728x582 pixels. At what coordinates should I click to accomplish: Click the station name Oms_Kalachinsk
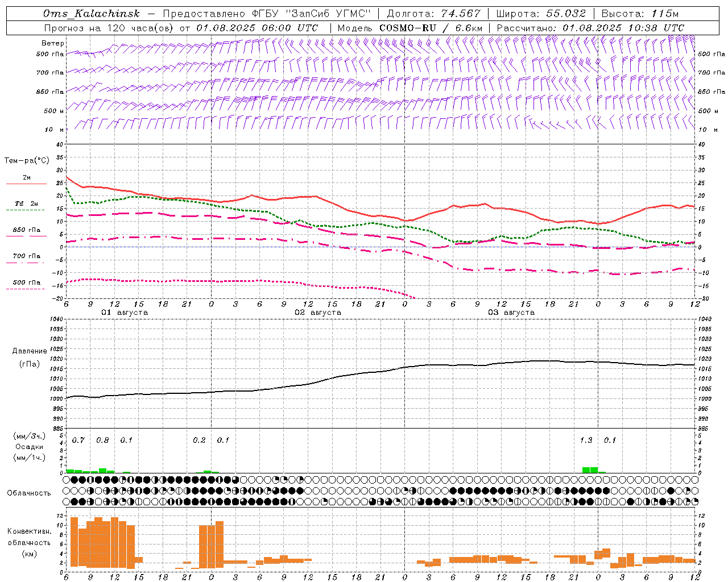click(x=92, y=14)
